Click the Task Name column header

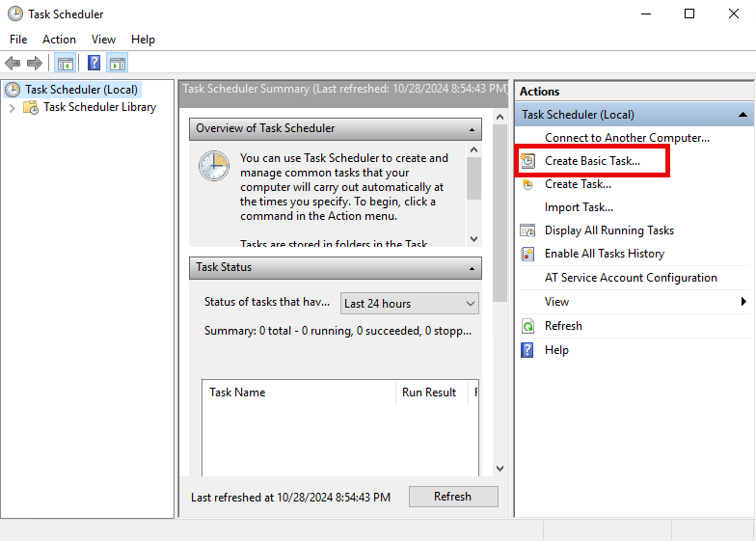(237, 392)
